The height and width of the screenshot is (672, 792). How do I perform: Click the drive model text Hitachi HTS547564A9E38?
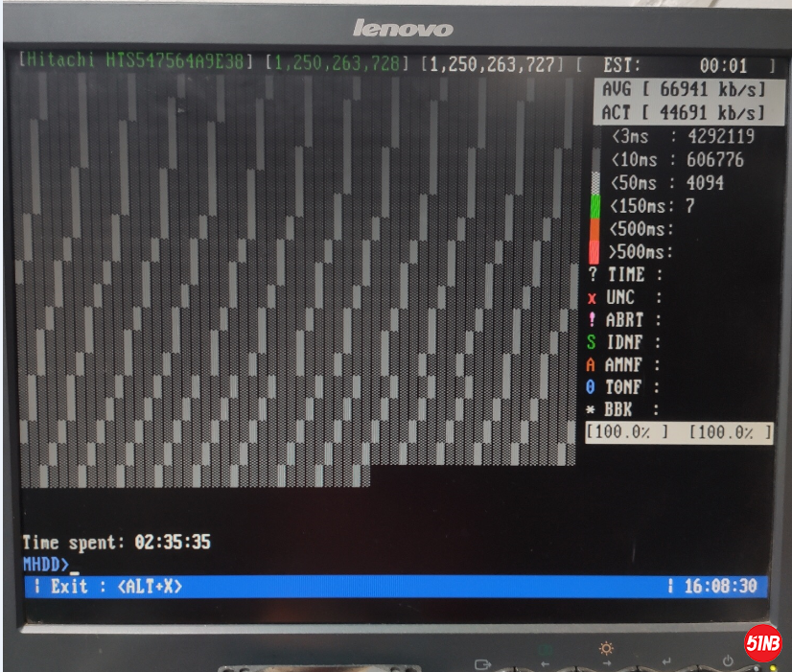click(136, 61)
